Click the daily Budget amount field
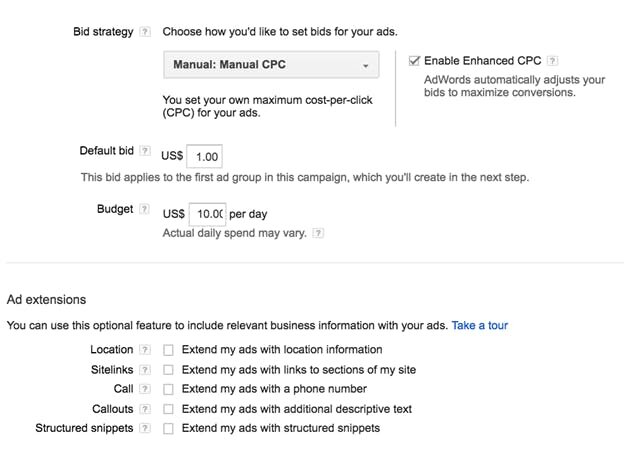This screenshot has width=624, height=461. tap(207, 214)
